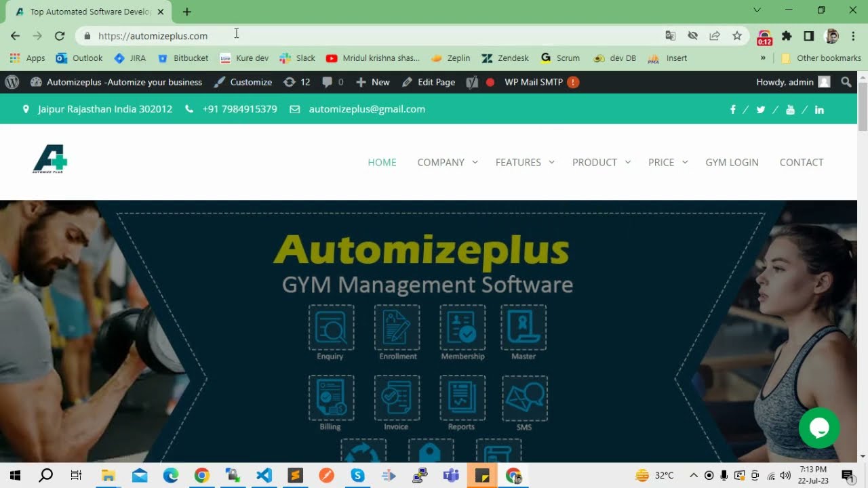This screenshot has width=868, height=488.
Task: Close the Top Automated Software tab
Action: [x=161, y=12]
